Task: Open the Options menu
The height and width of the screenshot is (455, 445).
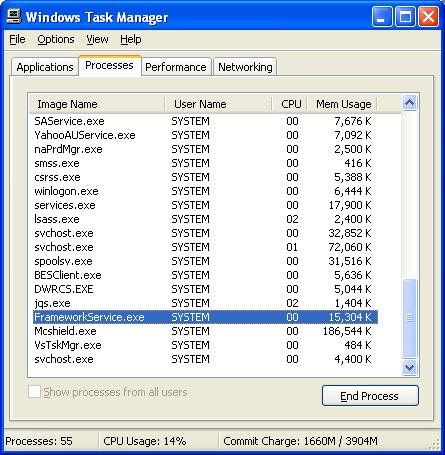Action: (x=56, y=39)
